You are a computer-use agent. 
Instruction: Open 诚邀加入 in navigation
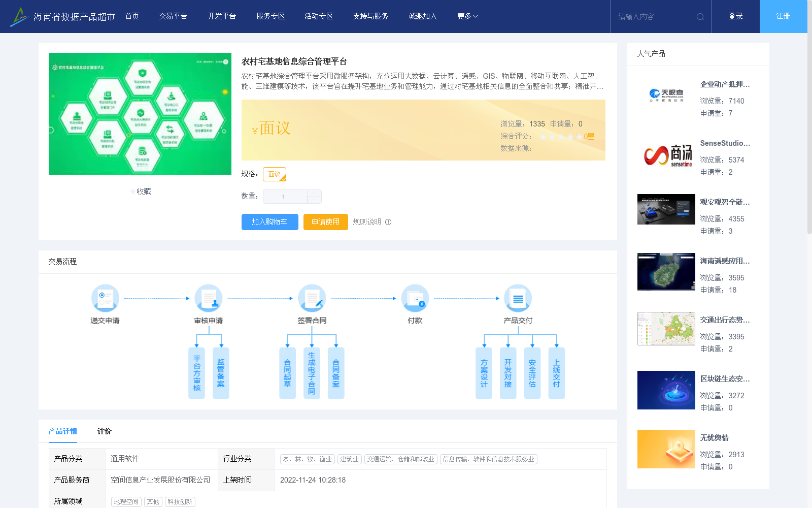click(x=423, y=16)
